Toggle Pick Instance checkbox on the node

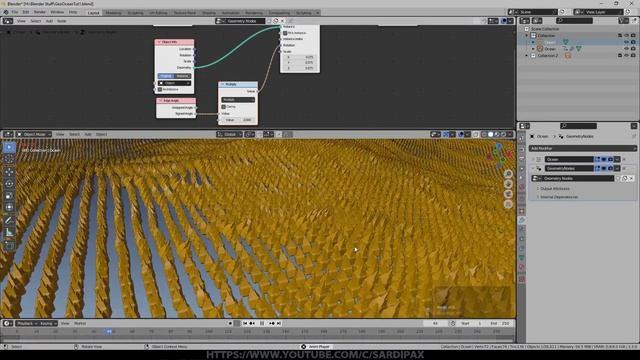(285, 33)
